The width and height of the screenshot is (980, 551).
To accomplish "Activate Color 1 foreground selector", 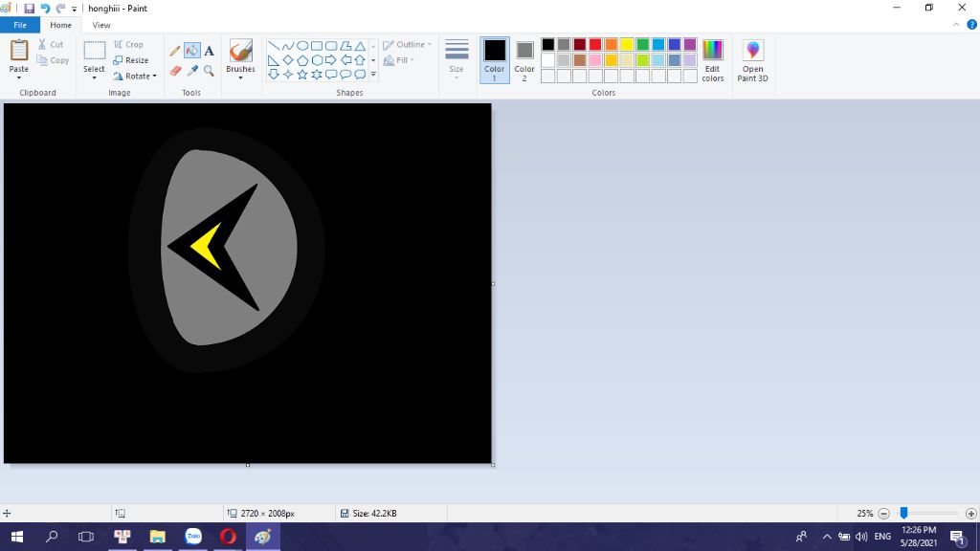I will click(495, 60).
